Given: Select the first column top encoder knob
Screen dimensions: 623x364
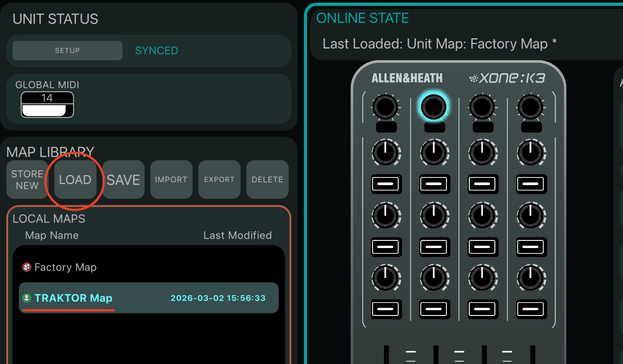Looking at the screenshot, I should point(385,107).
